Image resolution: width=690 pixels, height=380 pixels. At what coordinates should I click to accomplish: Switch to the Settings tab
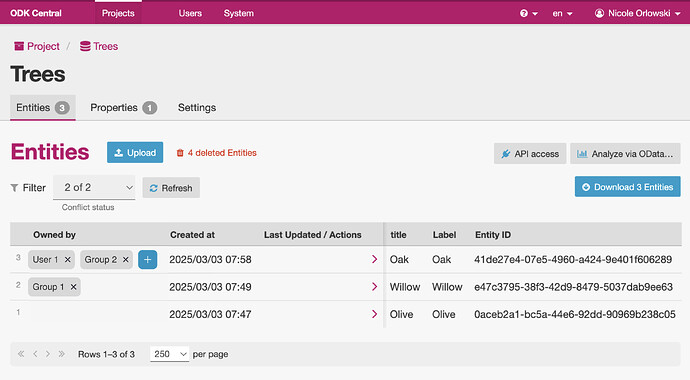(197, 107)
